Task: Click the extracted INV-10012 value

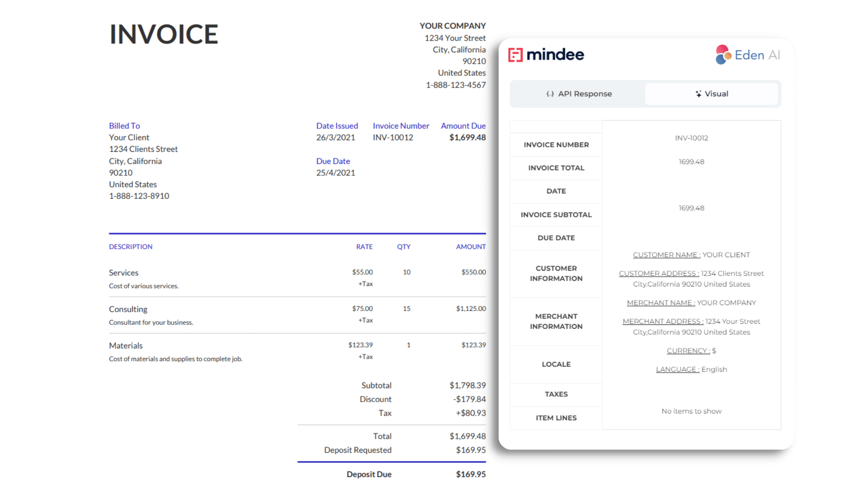Action: click(691, 138)
